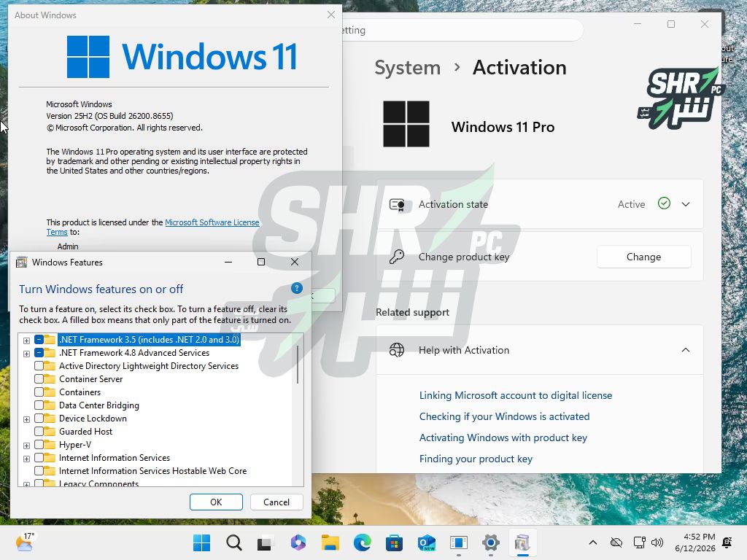Maximize the Windows Features window

click(x=261, y=262)
